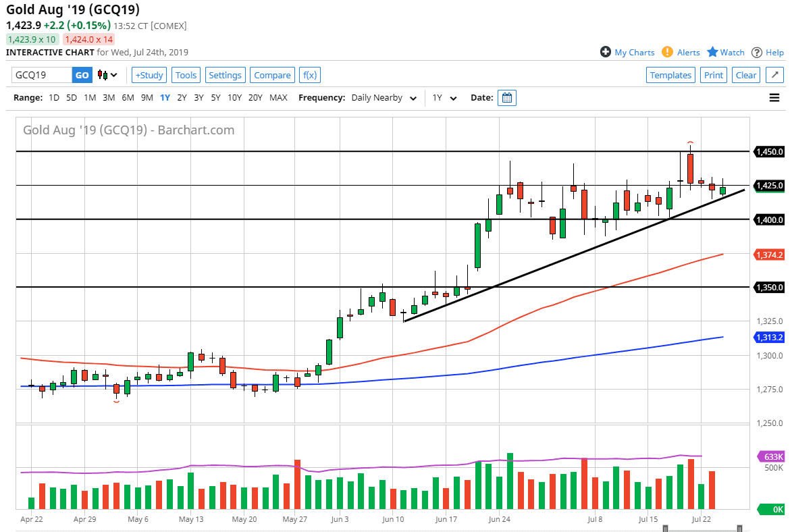Viewport: 792px width, 532px height.
Task: Open Help using the question mark icon
Action: click(x=758, y=52)
